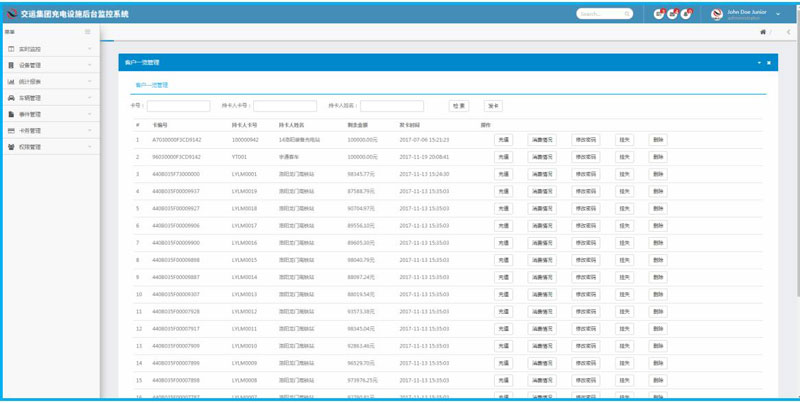Click the back chevron beside the breadcrumb
800x403 pixels.
788,32
